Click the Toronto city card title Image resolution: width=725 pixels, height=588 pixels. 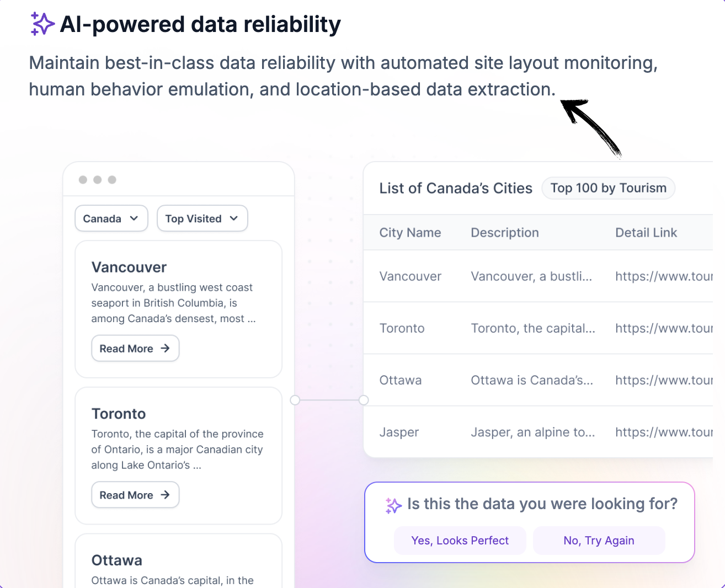[x=119, y=414]
